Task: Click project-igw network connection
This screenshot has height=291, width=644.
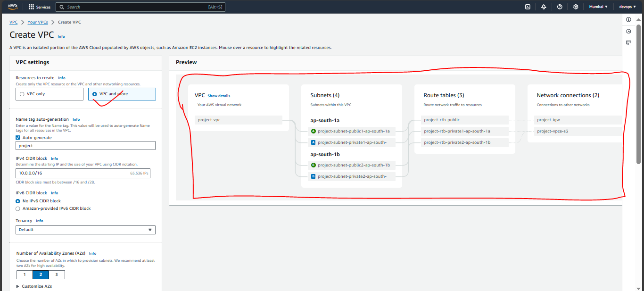Action: [x=578, y=120]
